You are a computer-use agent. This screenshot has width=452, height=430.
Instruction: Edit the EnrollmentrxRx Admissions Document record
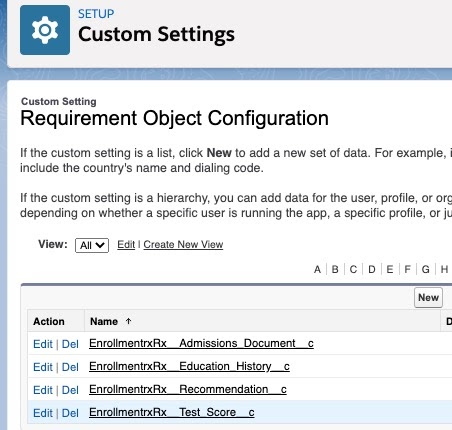click(x=43, y=344)
